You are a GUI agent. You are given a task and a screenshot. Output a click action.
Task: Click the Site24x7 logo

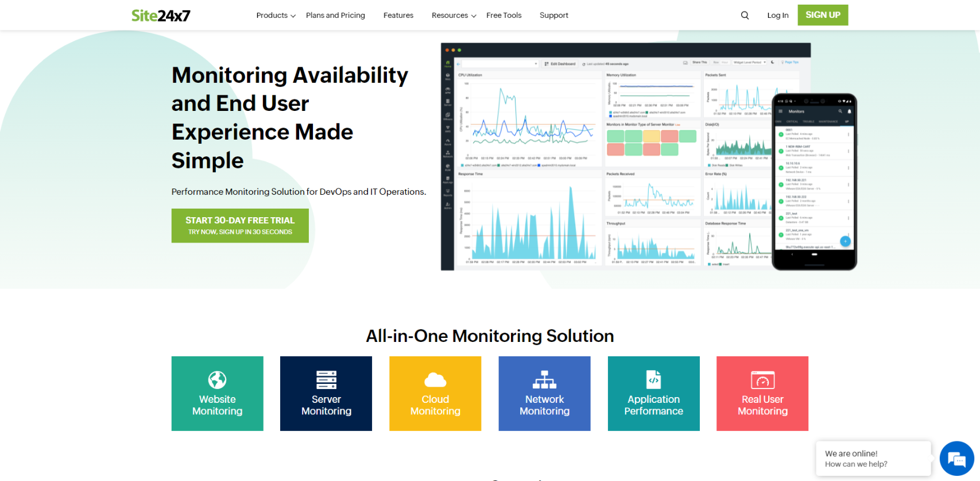coord(161,16)
